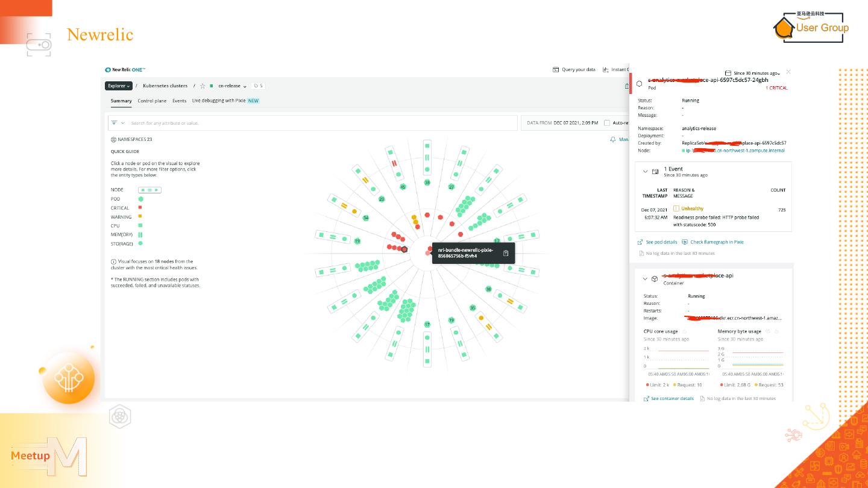
Task: Collapse the Container section
Action: [645, 279]
